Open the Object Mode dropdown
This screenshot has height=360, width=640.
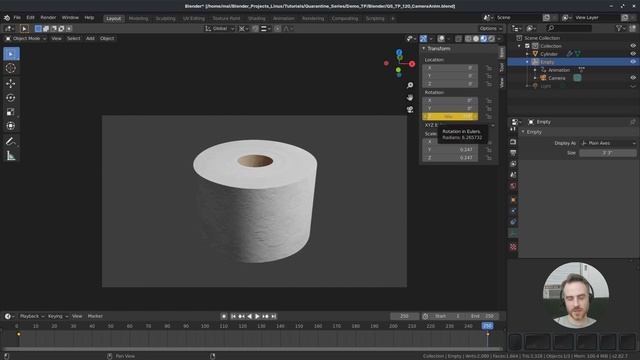click(x=26, y=38)
